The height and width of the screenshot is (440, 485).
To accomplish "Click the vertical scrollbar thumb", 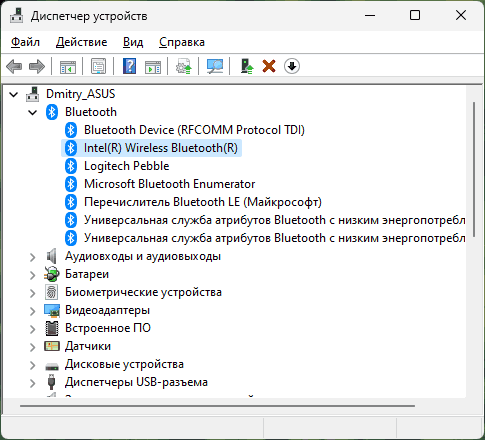I will point(474,169).
